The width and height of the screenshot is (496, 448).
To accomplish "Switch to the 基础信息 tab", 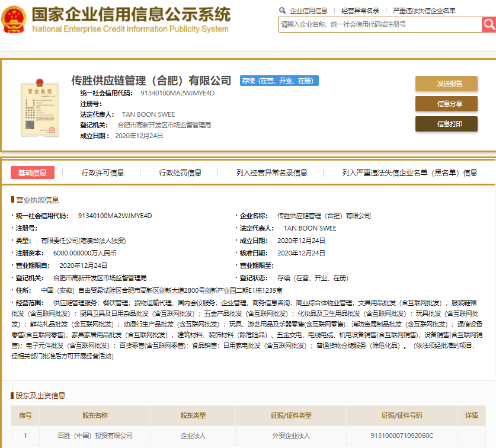I will [x=33, y=173].
